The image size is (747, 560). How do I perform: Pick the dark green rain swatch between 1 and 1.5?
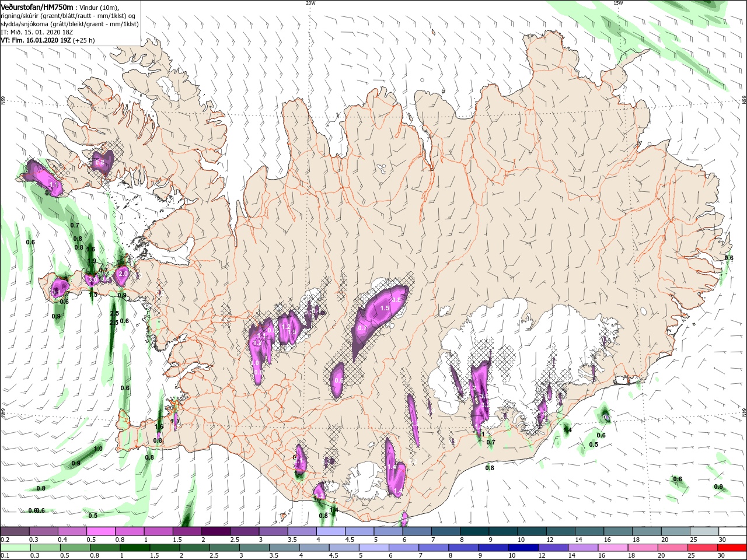[134, 548]
